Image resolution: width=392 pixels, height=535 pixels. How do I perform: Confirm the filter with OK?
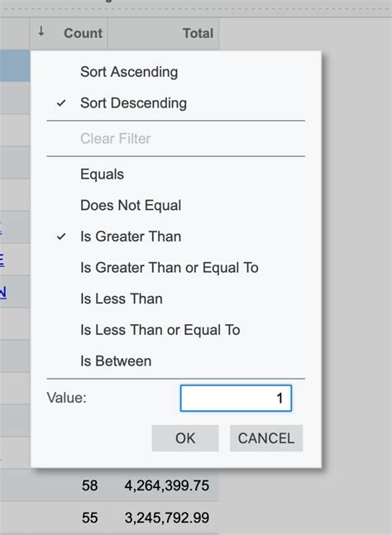point(185,438)
